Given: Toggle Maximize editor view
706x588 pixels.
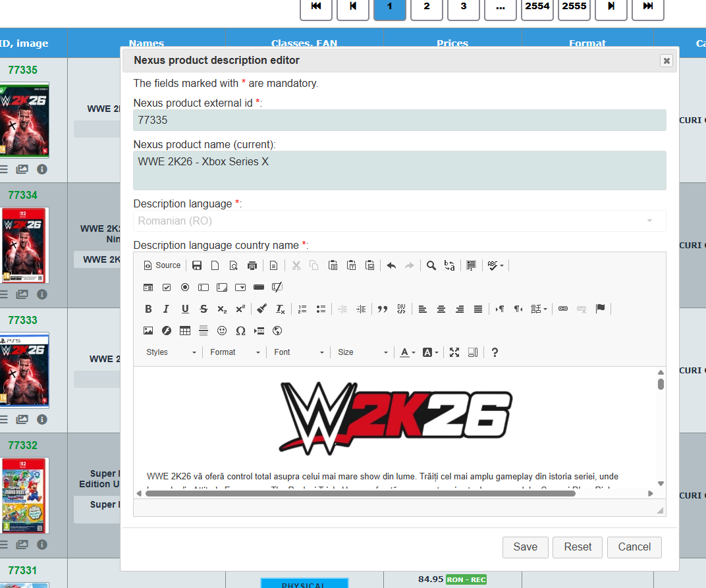Looking at the screenshot, I should [x=454, y=352].
